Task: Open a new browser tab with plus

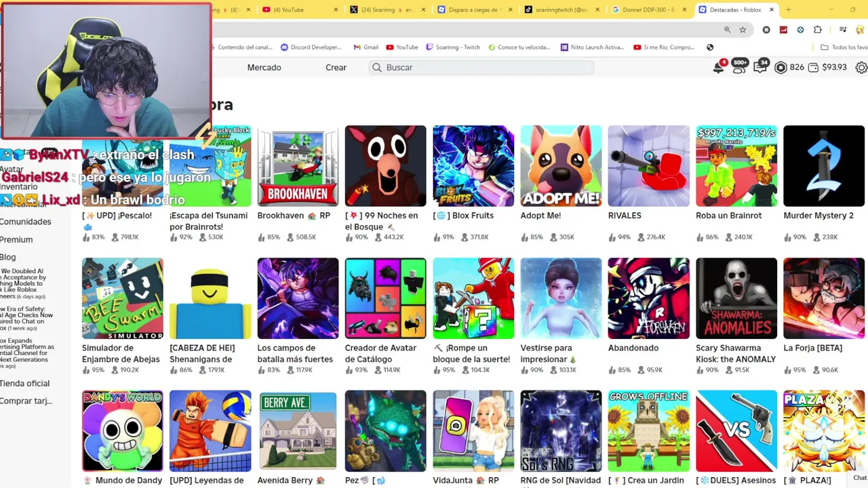Action: pyautogui.click(x=788, y=9)
